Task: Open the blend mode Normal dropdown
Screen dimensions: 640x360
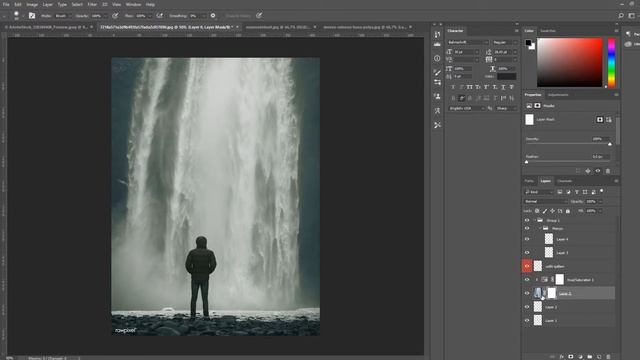Action: tap(545, 202)
